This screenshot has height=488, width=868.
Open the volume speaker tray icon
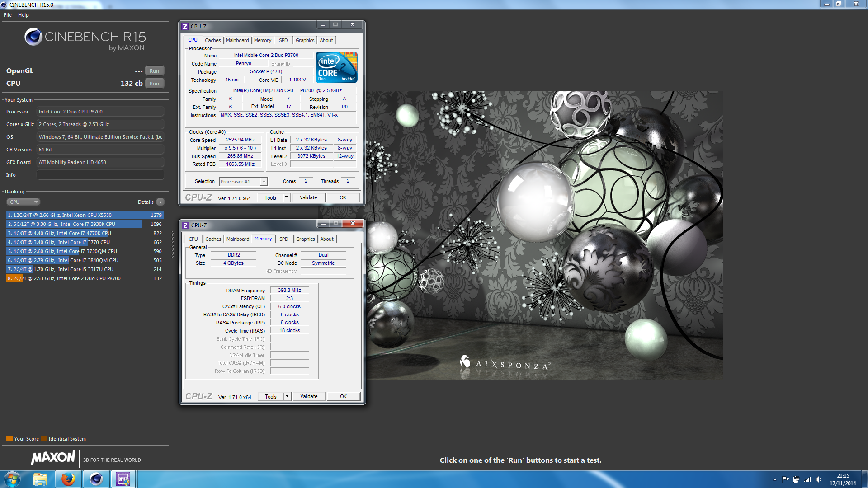[x=818, y=479]
